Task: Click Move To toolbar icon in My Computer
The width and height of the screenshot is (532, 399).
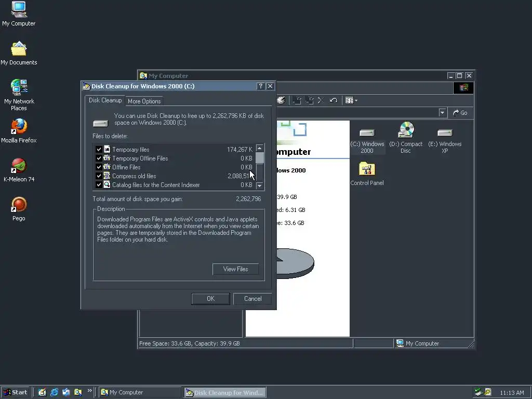Action: 297,100
